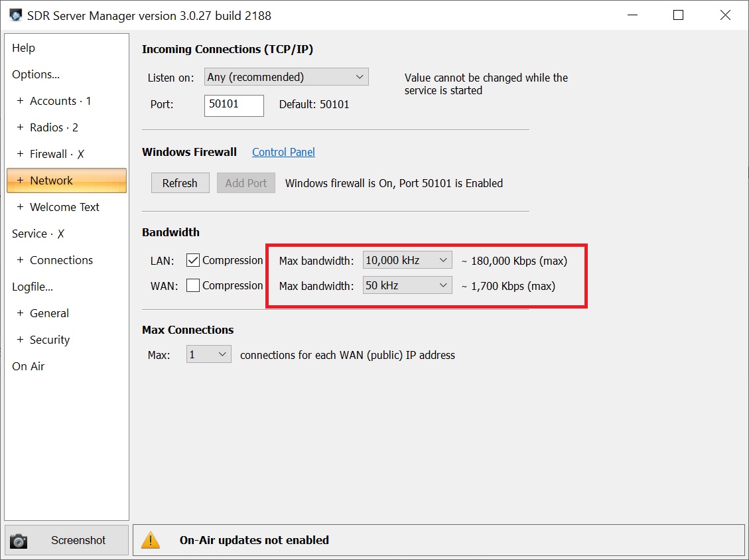
Task: Enable the WAN Compression checkbox
Action: pyautogui.click(x=193, y=285)
